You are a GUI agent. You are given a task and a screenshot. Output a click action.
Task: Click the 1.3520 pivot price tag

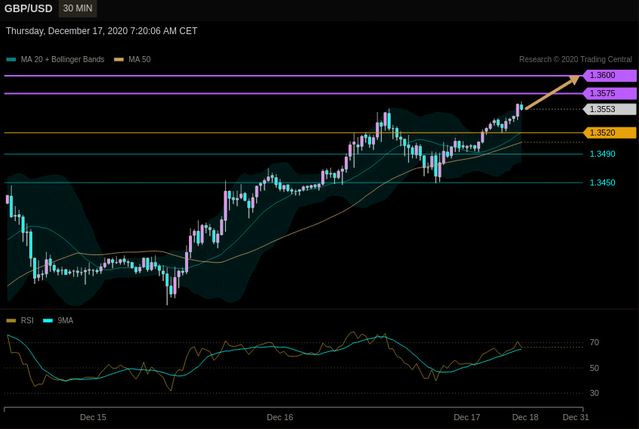(x=610, y=133)
